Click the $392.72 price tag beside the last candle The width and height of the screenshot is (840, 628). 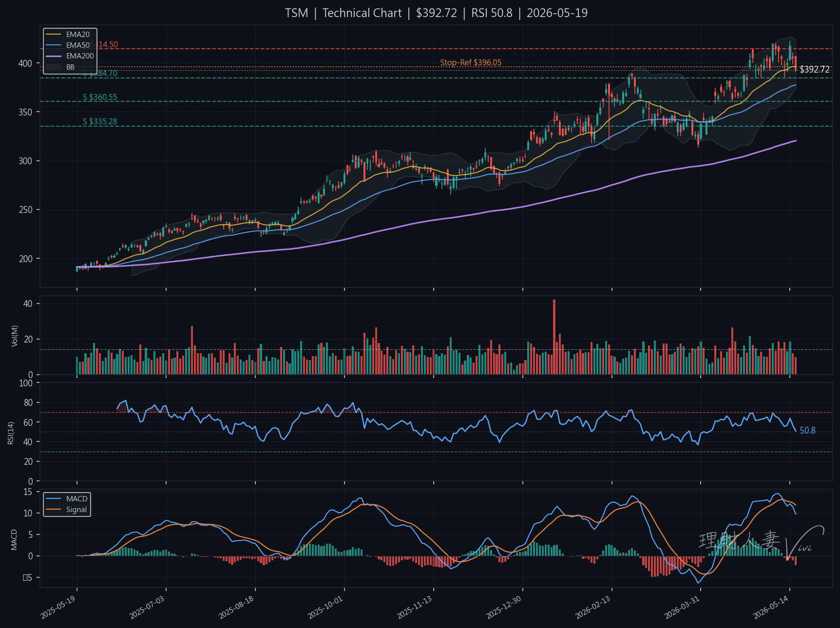pos(814,70)
